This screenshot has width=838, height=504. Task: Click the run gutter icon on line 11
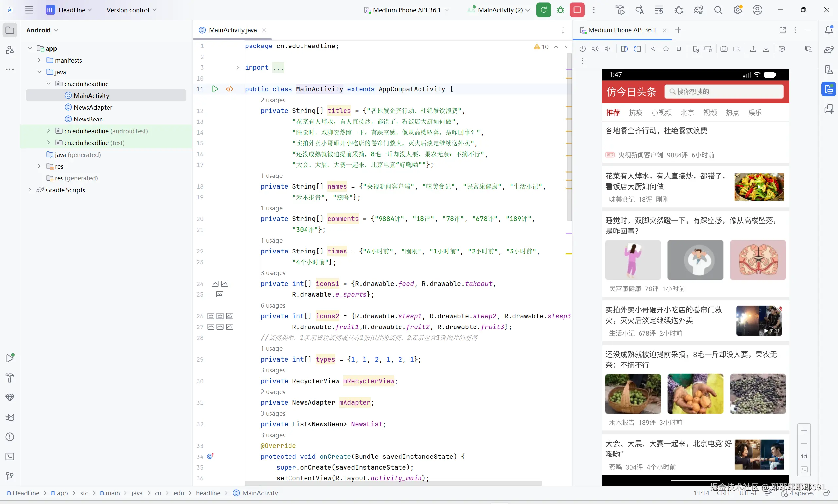(215, 89)
